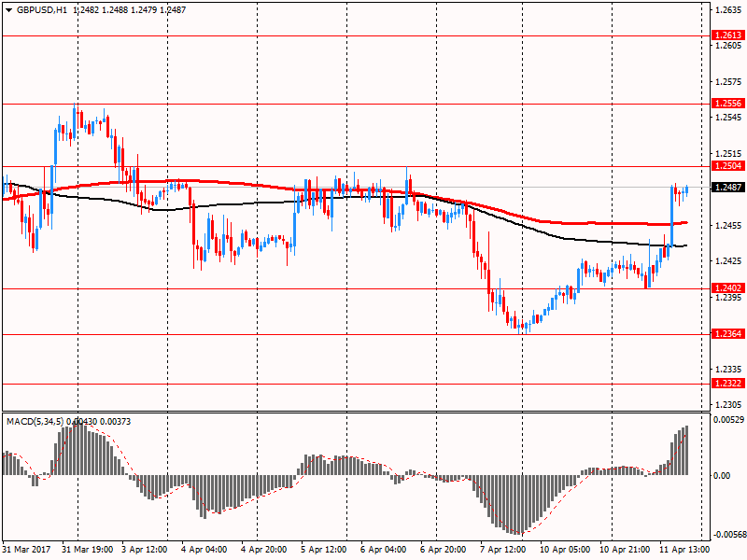Click the 1.2575 price scale value
This screenshot has width=747, height=560.
click(x=728, y=81)
